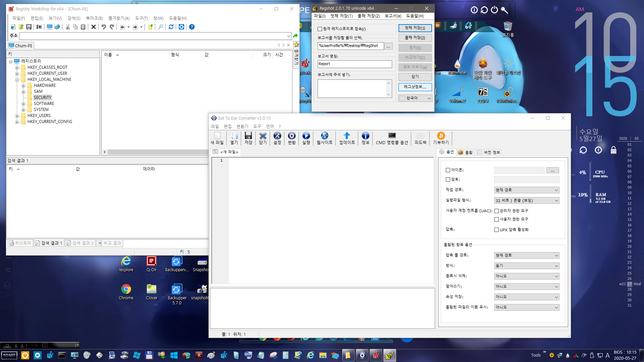
Task: Enable UPX 압축 활성화 checkbox
Action: (497, 230)
